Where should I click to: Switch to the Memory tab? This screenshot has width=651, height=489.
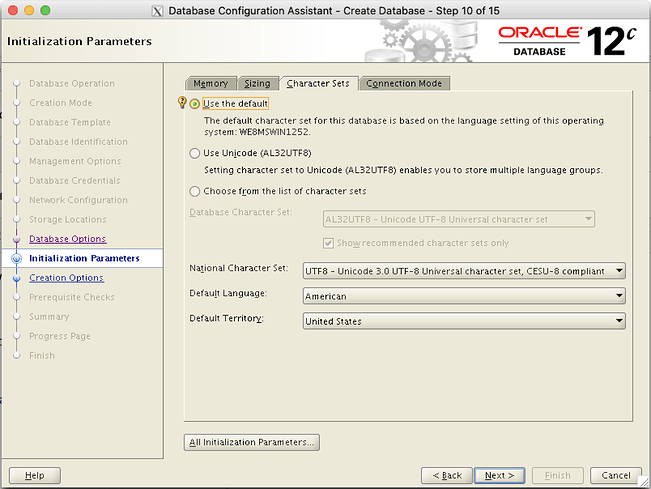[210, 83]
